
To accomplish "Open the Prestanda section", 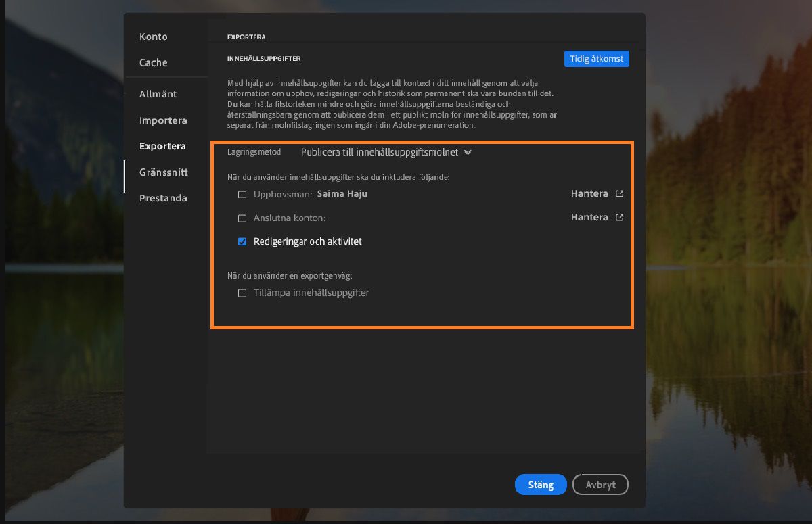I will 162,198.
